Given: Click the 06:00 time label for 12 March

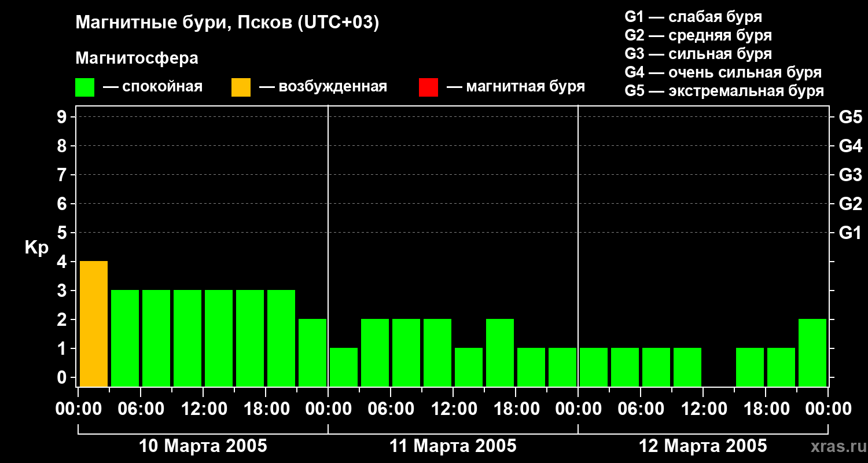Looking at the screenshot, I should point(641,409).
